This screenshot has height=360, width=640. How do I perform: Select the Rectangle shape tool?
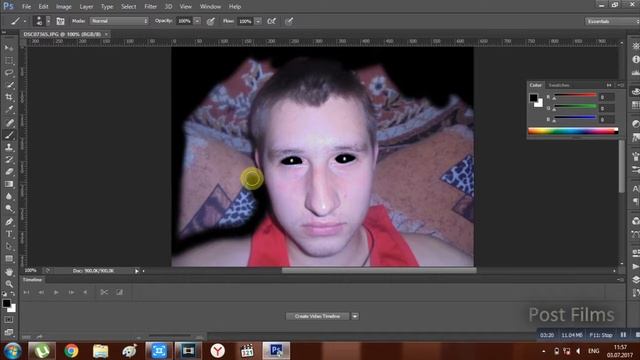click(9, 259)
